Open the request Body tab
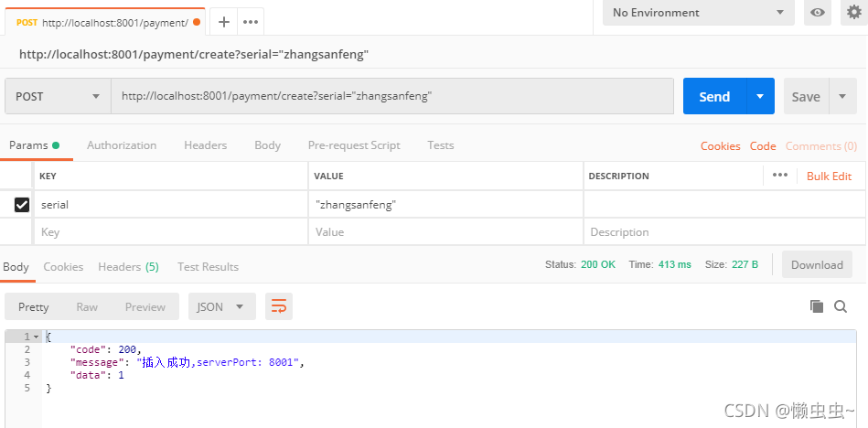Viewport: 868px width, 428px height. pos(267,145)
